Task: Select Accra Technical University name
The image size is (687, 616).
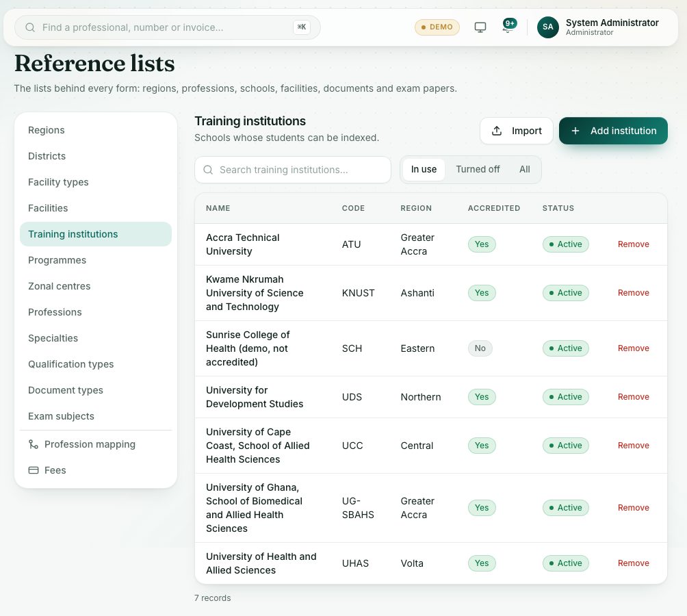Action: pos(242,244)
